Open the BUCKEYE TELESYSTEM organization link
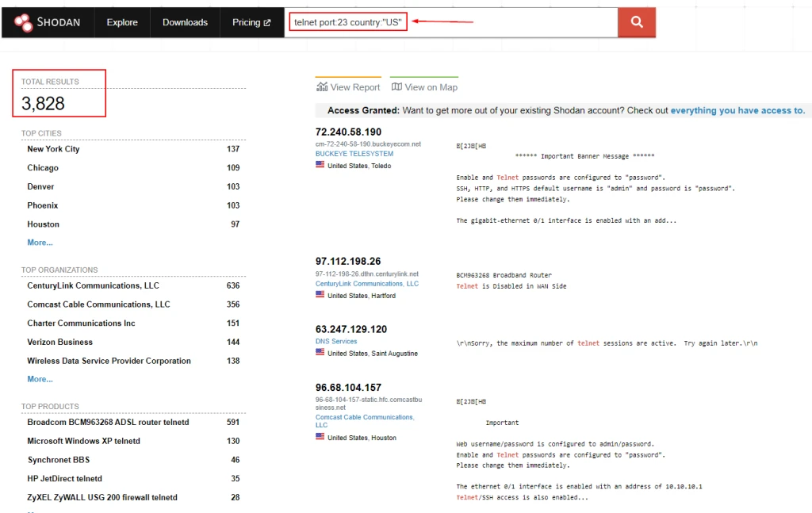The height and width of the screenshot is (513, 812). (x=354, y=154)
